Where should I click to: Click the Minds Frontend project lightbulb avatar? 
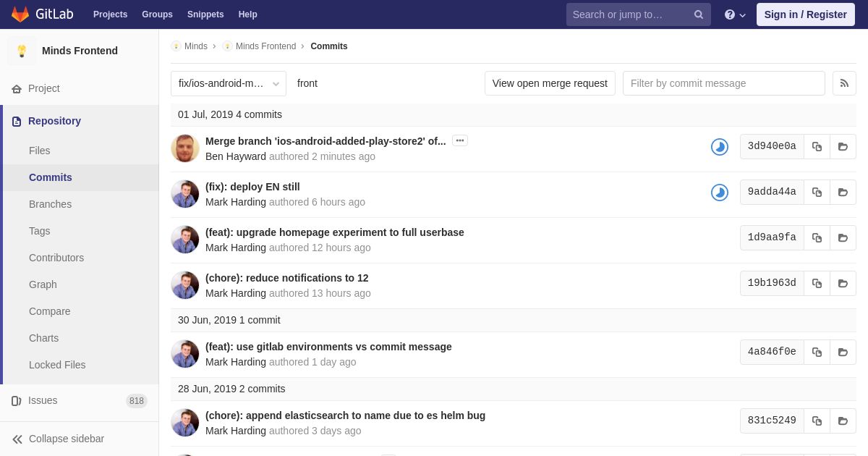[x=22, y=51]
